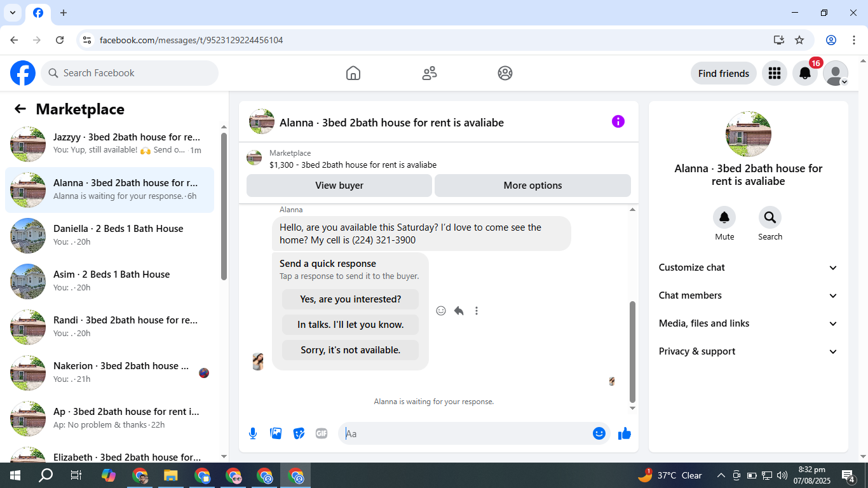View site information icon in address bar

87,40
